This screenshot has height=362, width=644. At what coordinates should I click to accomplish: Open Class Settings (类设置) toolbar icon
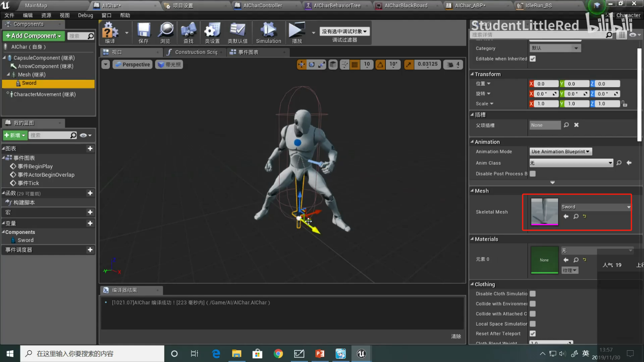pyautogui.click(x=212, y=33)
